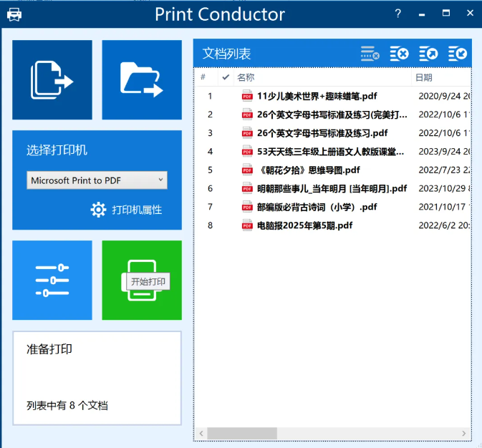482x448 pixels.
Task: Click the scroll right arrow
Action: pos(464,433)
